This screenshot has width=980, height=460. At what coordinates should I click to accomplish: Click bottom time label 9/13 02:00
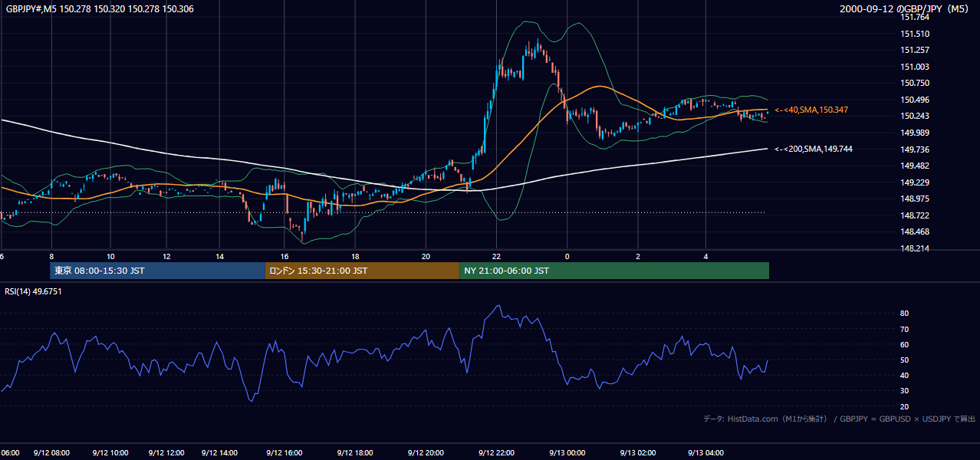click(638, 453)
